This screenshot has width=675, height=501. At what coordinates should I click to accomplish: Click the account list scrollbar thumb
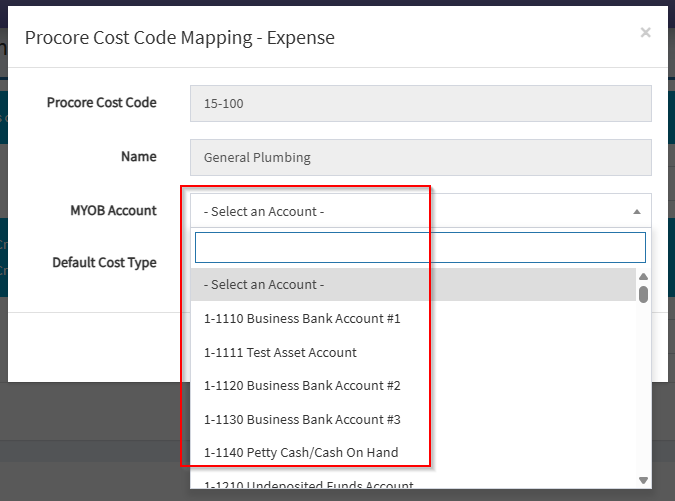[643, 295]
